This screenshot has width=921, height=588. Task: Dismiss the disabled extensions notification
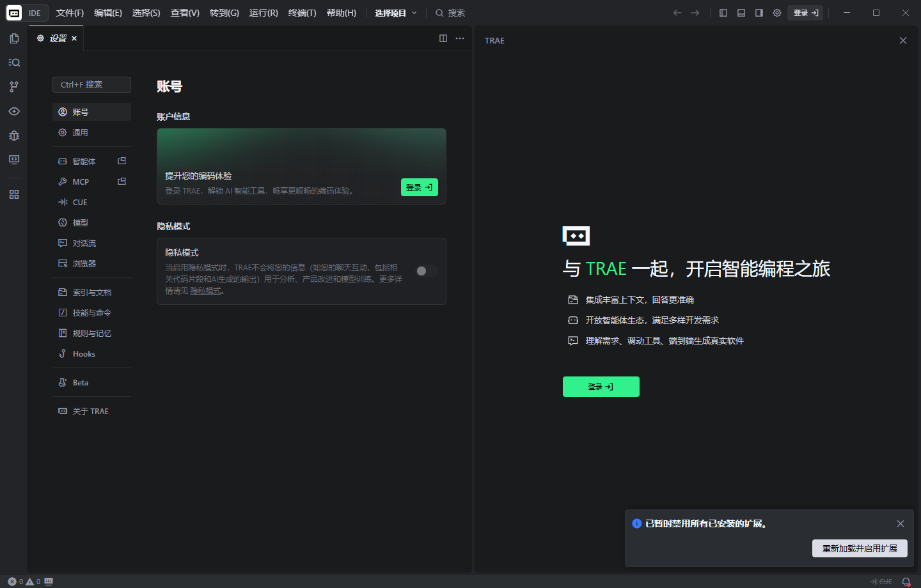(901, 523)
